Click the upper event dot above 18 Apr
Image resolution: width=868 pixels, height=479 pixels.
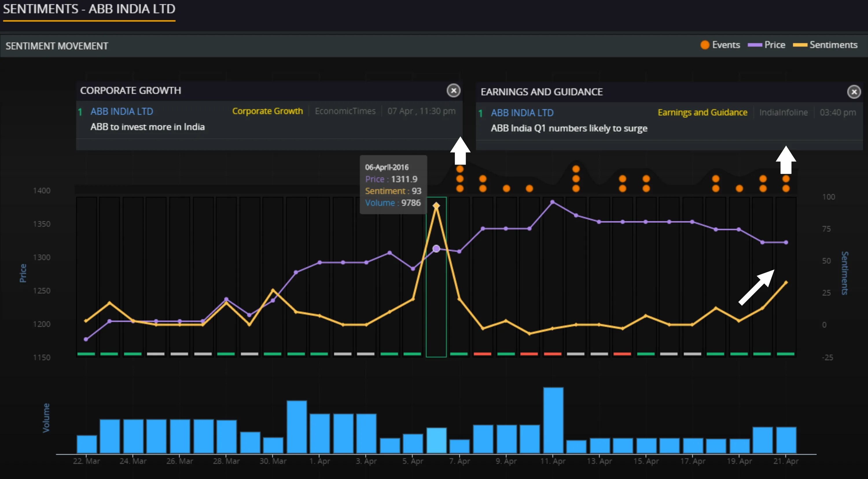coord(716,179)
